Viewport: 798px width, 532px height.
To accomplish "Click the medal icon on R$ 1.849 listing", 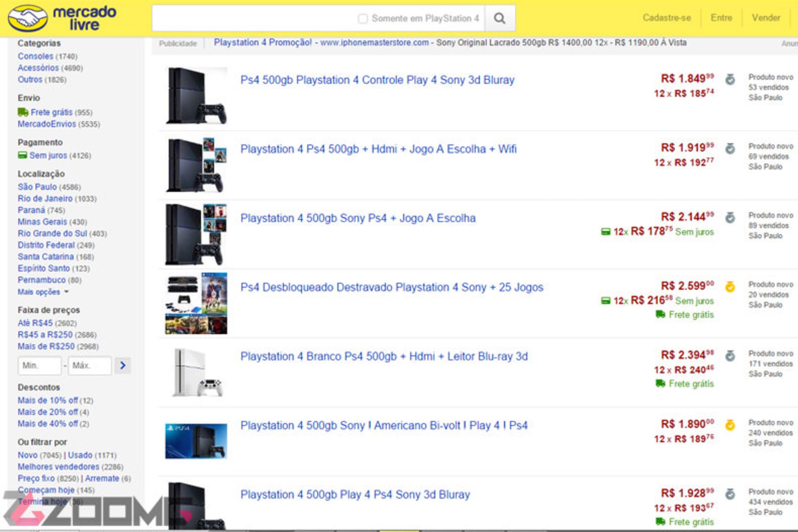I will tap(730, 79).
